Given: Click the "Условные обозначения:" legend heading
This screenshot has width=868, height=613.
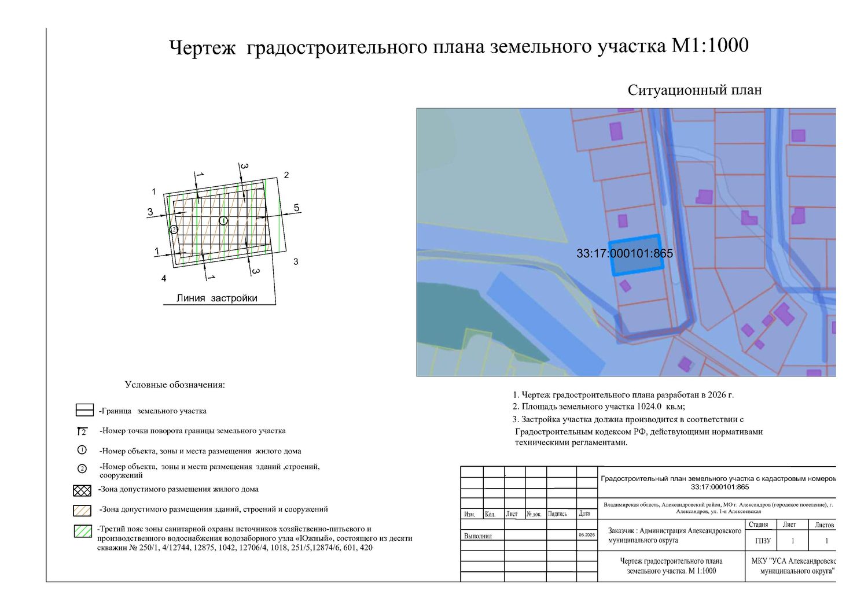Looking at the screenshot, I should tap(175, 385).
